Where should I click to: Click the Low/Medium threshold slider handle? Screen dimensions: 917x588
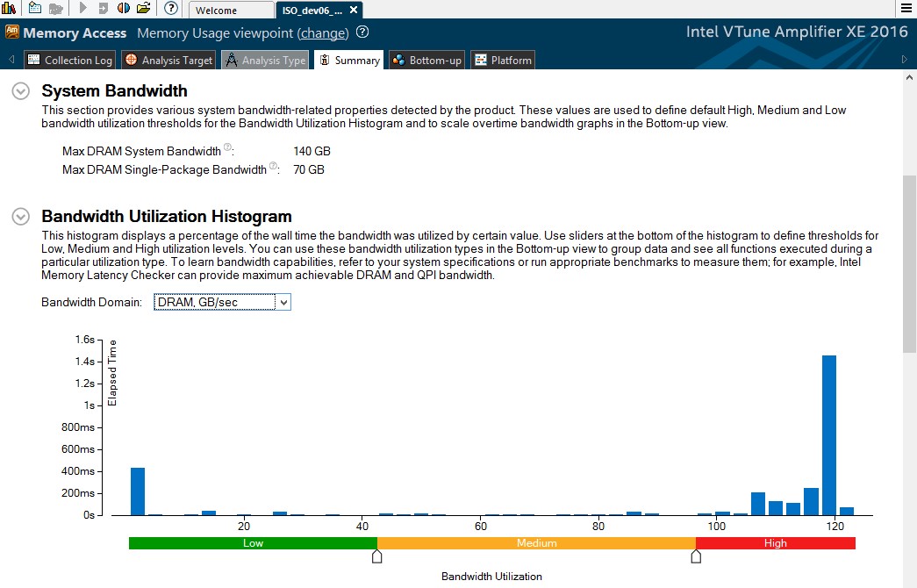tap(377, 556)
